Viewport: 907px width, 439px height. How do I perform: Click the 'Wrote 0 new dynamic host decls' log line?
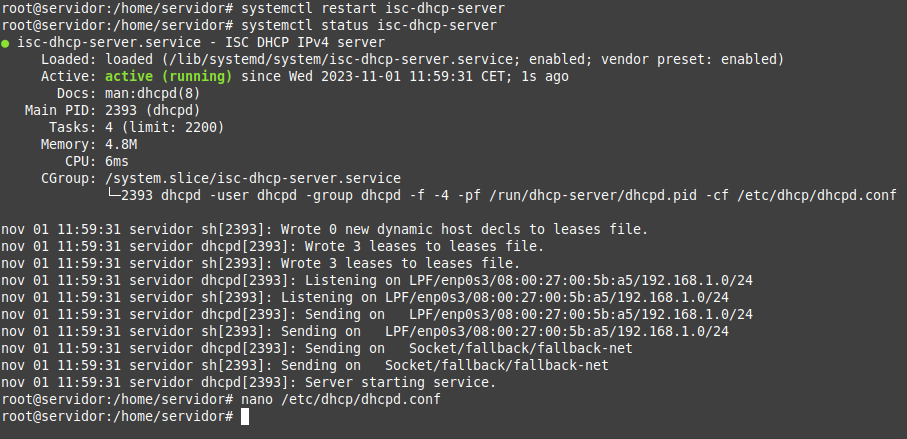click(x=325, y=229)
